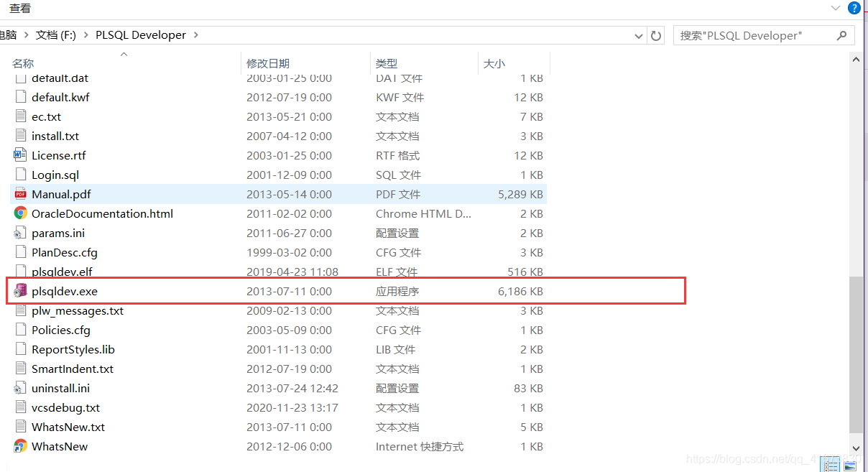868x472 pixels.
Task: Switch to details view layout icon
Action: (x=831, y=466)
